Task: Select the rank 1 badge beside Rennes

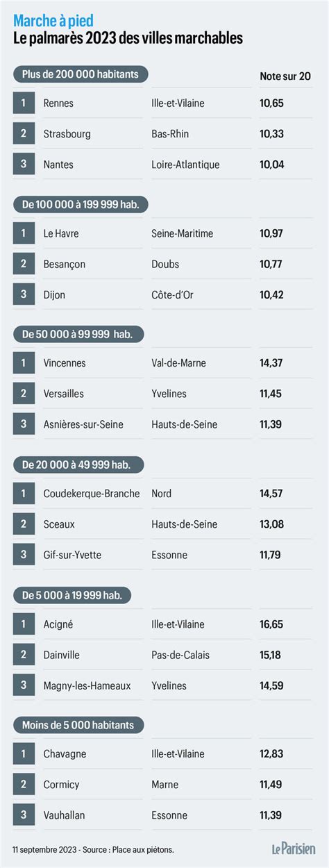Action: (24, 103)
